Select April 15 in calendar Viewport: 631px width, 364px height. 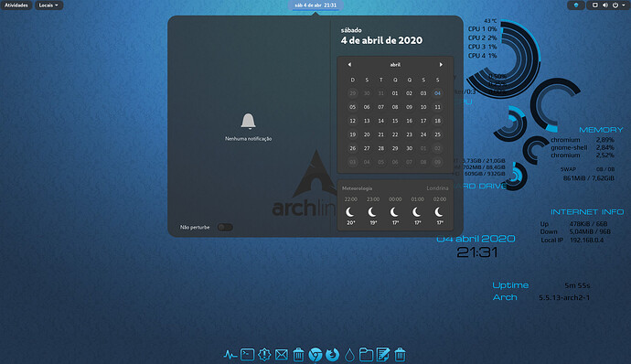[395, 121]
